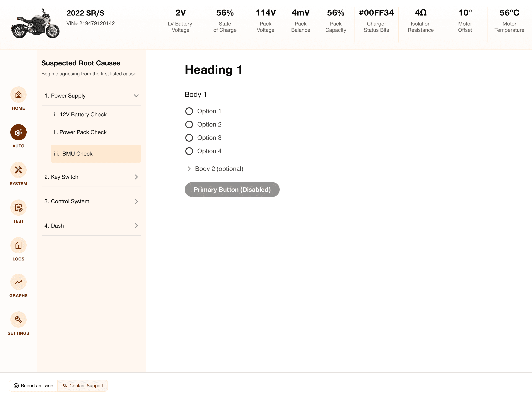Open the System tools icon

click(x=18, y=170)
